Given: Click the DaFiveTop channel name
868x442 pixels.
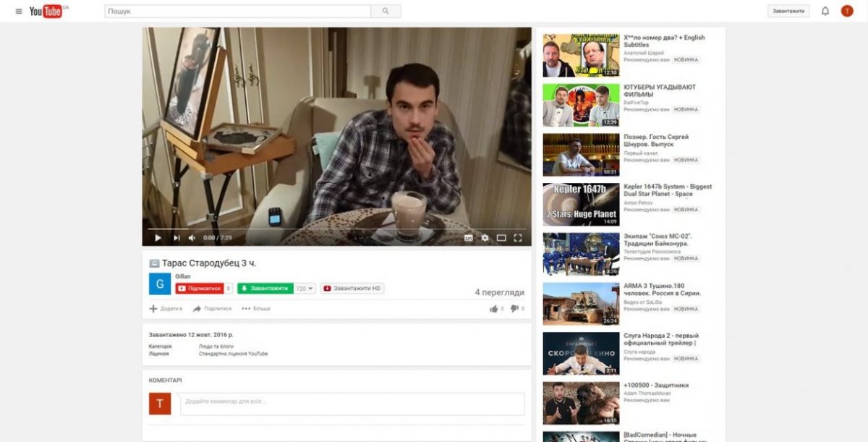Looking at the screenshot, I should [634, 103].
